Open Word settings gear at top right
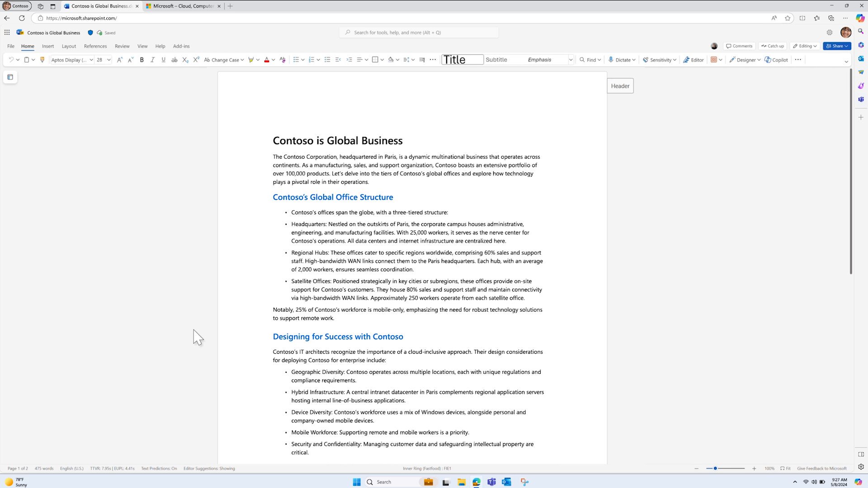The width and height of the screenshot is (868, 488). click(x=830, y=33)
